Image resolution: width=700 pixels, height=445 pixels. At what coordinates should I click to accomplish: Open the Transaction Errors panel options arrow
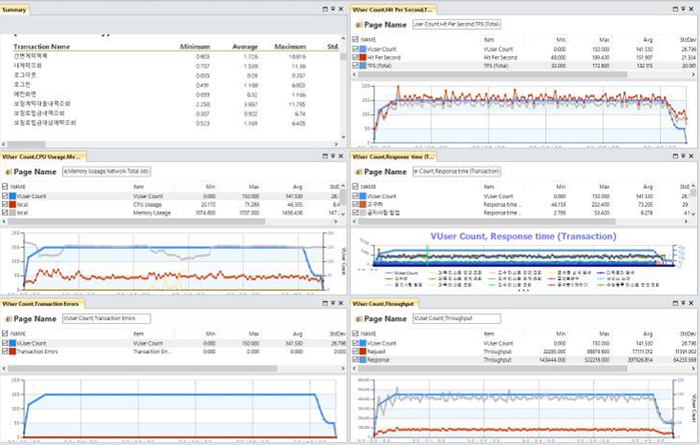pos(333,303)
